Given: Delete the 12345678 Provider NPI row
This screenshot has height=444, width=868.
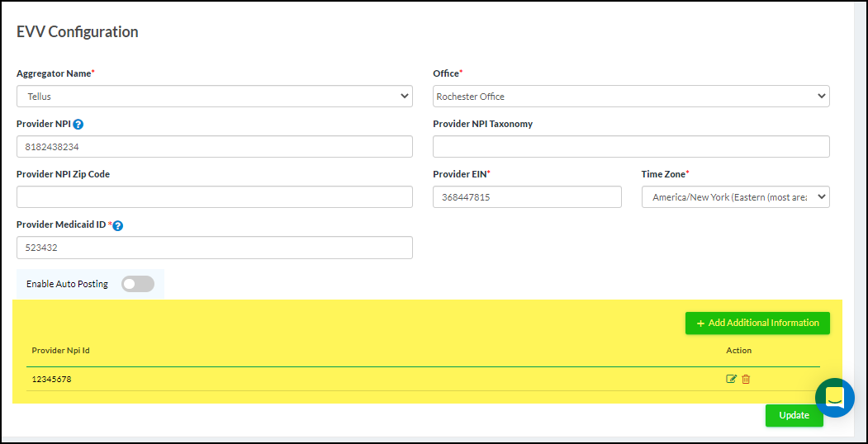Looking at the screenshot, I should click(x=746, y=379).
